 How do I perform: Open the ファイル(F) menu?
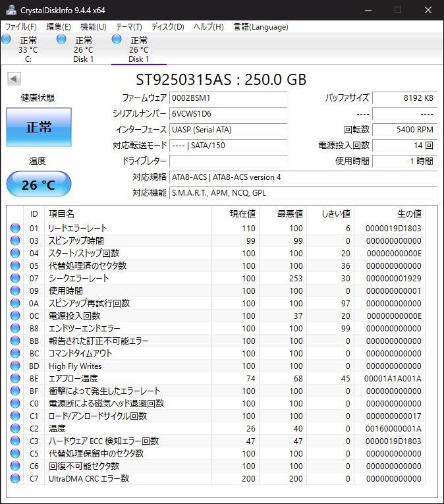pyautogui.click(x=21, y=26)
